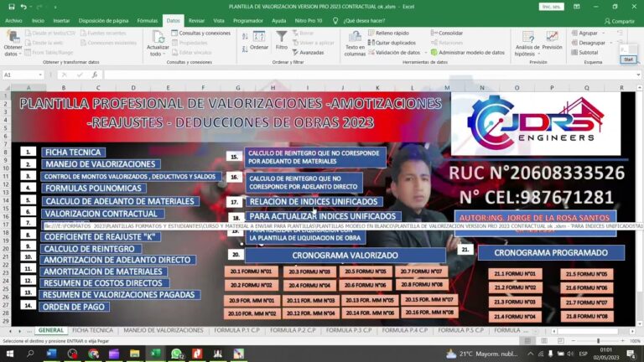Click the CRONOGRAMA PROGRAMADO button
Screen dimensions: 644x362
coord(551,252)
